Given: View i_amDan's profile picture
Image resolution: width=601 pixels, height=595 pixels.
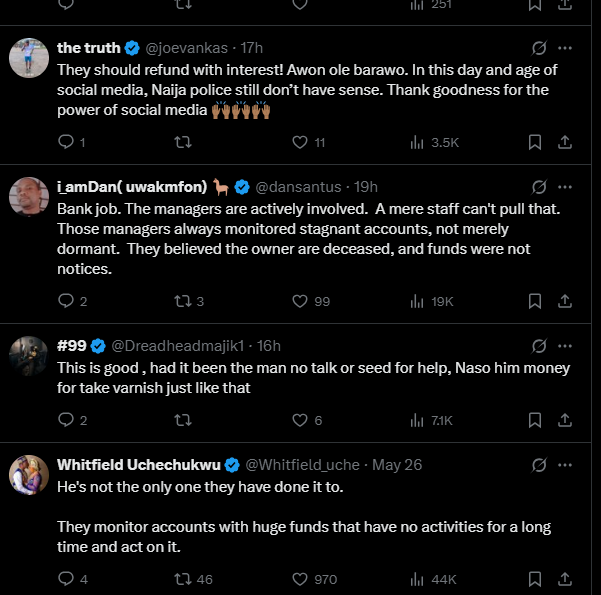Looking at the screenshot, I should [29, 197].
